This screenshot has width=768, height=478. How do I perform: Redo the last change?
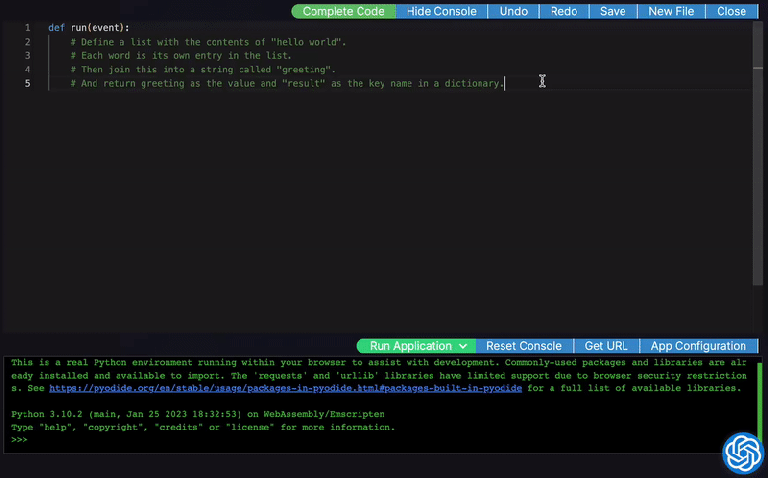coord(564,11)
